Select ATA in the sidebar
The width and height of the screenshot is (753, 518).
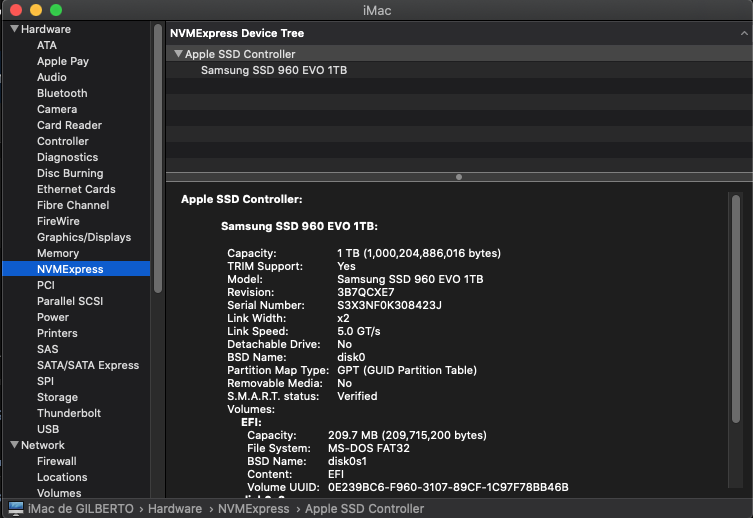tap(47, 45)
